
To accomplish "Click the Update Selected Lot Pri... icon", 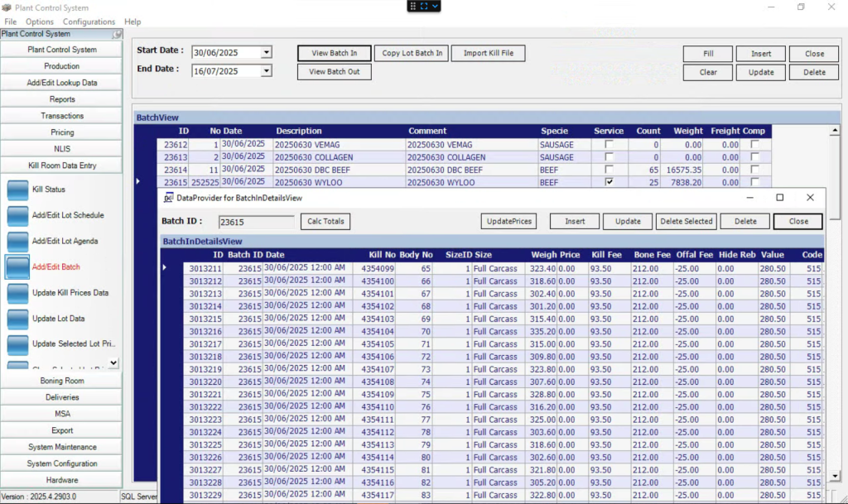I will (x=17, y=344).
